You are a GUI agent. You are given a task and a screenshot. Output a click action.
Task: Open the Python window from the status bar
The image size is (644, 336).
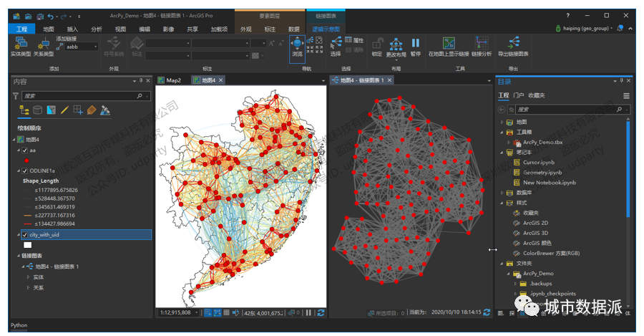(19, 325)
